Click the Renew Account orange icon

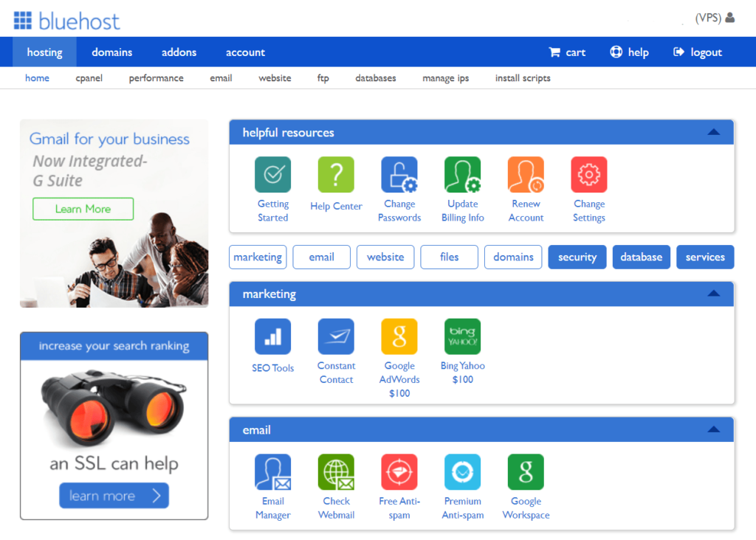(526, 174)
